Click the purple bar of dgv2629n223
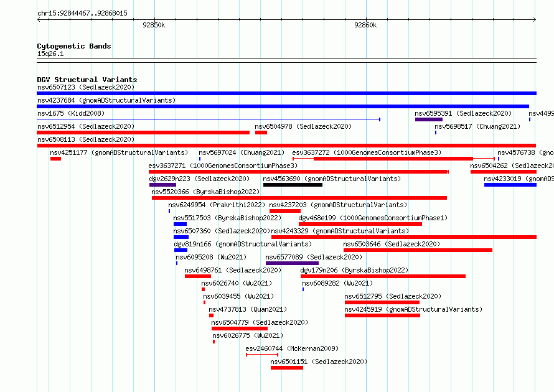The height and width of the screenshot is (392, 554). tap(162, 185)
